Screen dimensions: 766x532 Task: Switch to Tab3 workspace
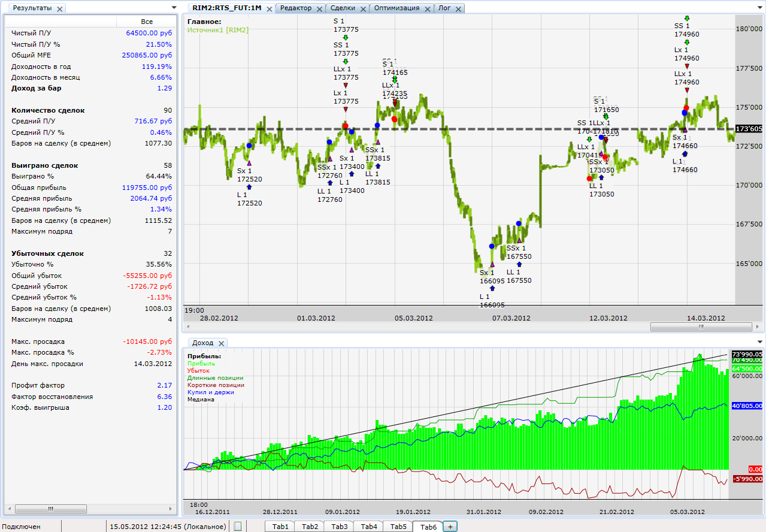click(339, 527)
